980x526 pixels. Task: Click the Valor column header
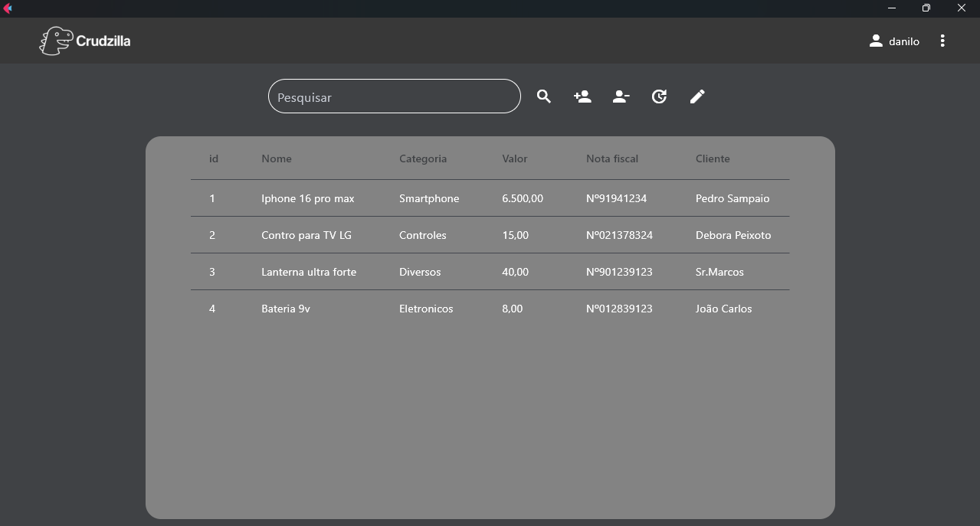tap(515, 158)
